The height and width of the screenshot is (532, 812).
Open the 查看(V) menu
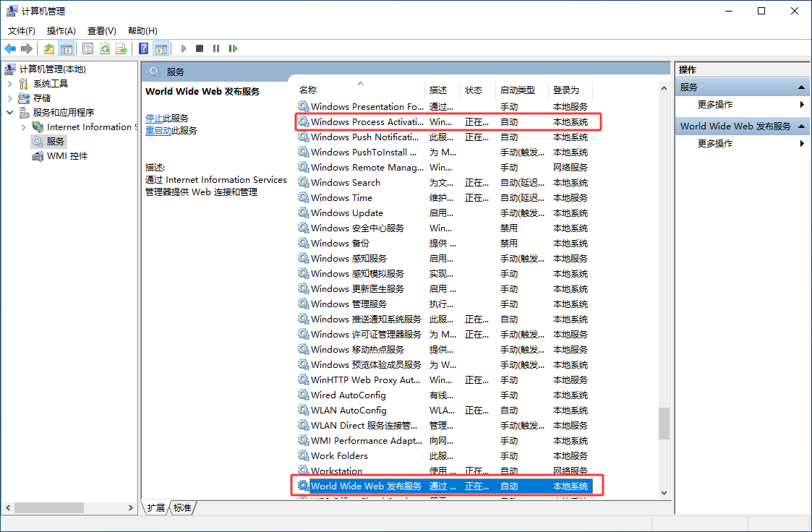[x=102, y=31]
